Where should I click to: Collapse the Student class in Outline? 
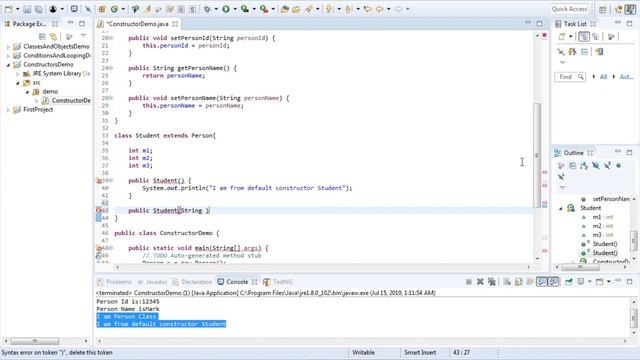pyautogui.click(x=560, y=208)
